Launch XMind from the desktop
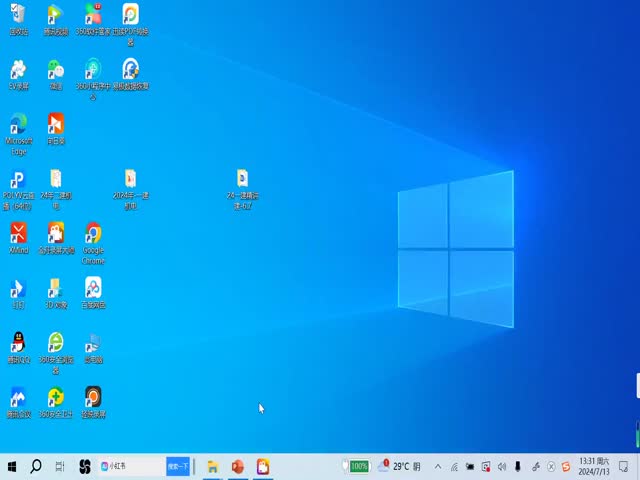The height and width of the screenshot is (480, 640). [x=18, y=234]
